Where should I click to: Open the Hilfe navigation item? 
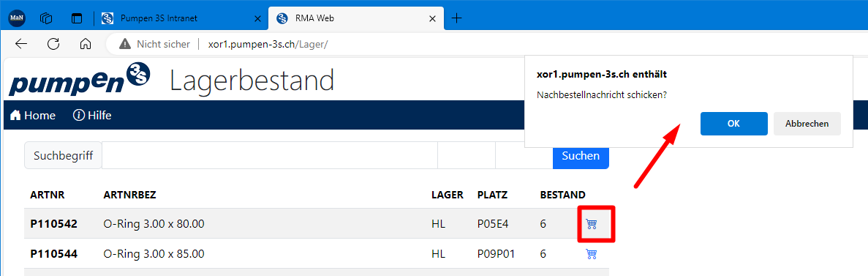(x=92, y=115)
